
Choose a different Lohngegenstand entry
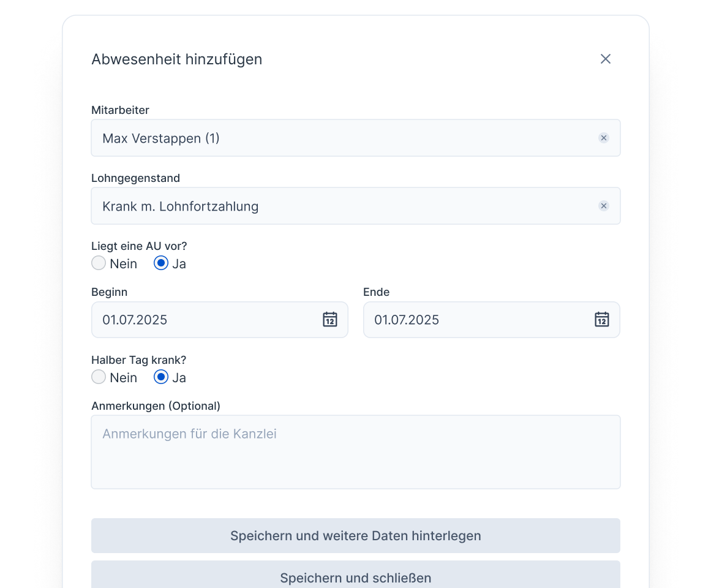(306, 206)
